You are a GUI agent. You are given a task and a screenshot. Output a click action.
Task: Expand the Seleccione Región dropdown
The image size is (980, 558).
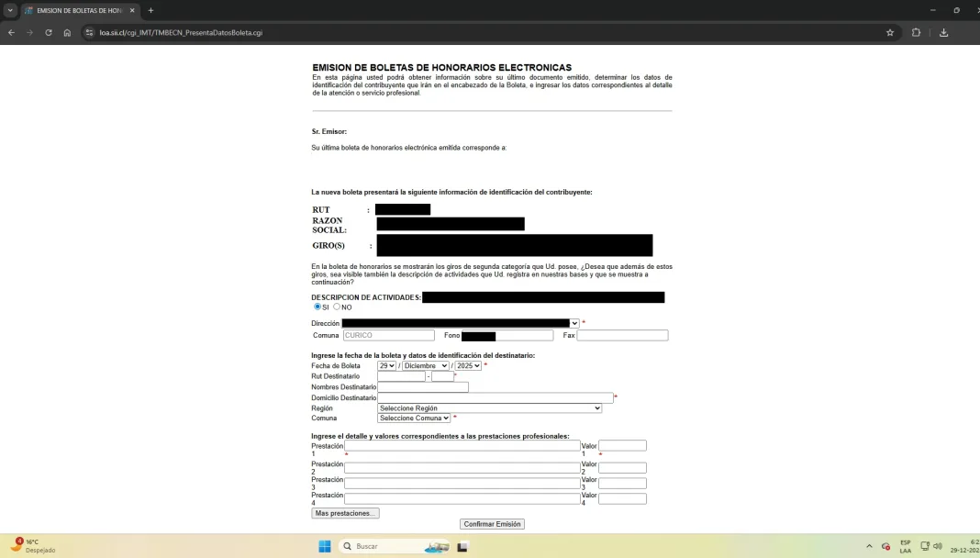[489, 407]
